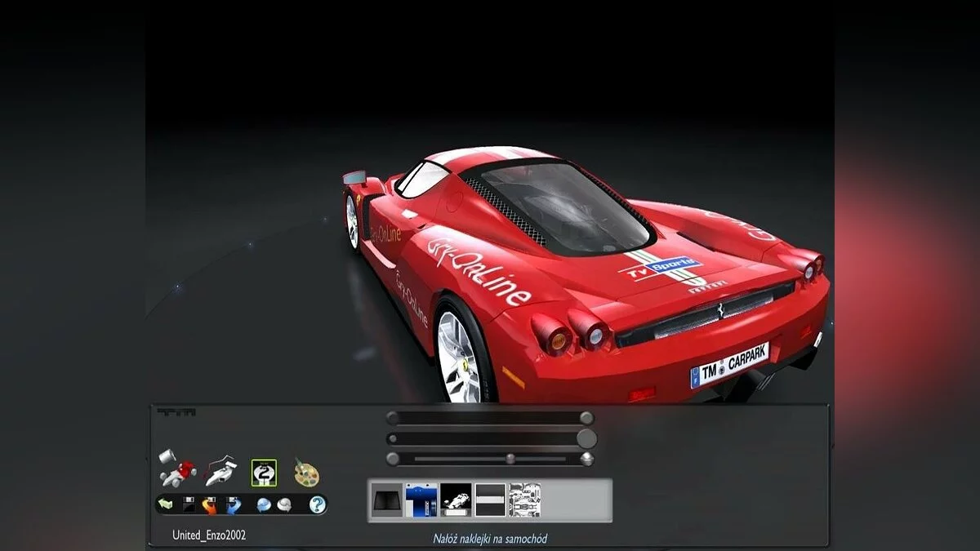The image size is (980, 551).
Task: Choose the black-and-white car sticker thumbnail
Action: pyautogui.click(x=456, y=500)
